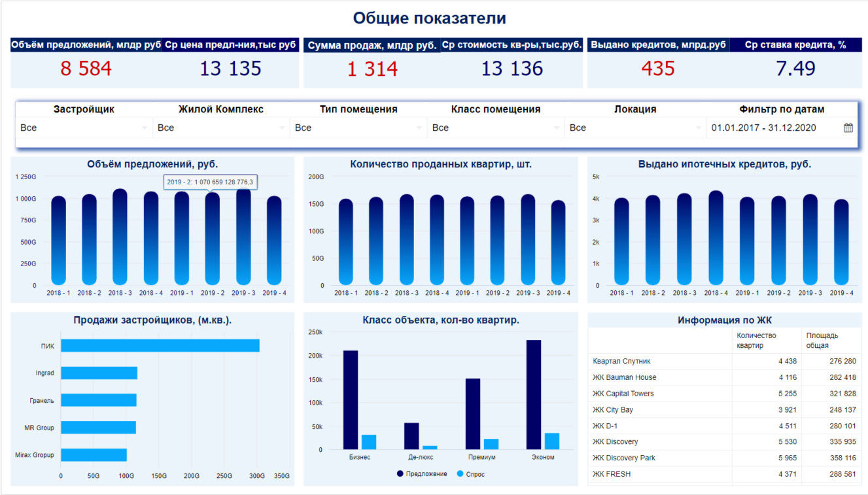Select the ЖК Discovery row
Image resolution: width=868 pixels, height=495 pixels.
(x=725, y=442)
